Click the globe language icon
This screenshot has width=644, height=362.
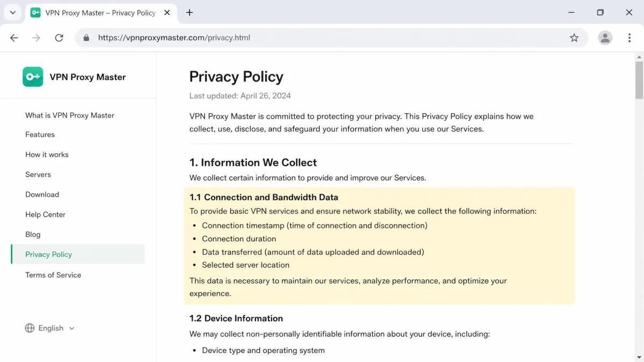[30, 328]
